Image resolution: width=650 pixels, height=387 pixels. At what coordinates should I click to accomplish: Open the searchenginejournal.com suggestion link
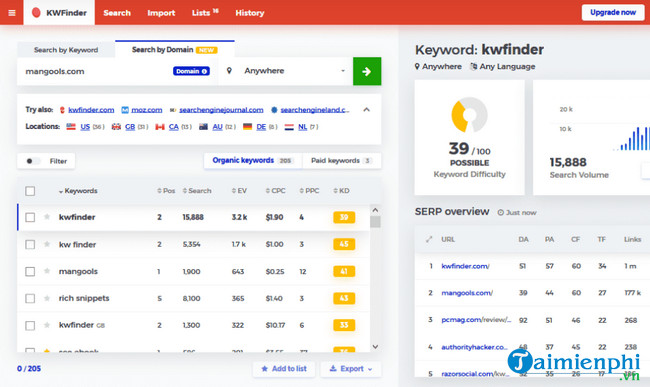pyautogui.click(x=221, y=110)
